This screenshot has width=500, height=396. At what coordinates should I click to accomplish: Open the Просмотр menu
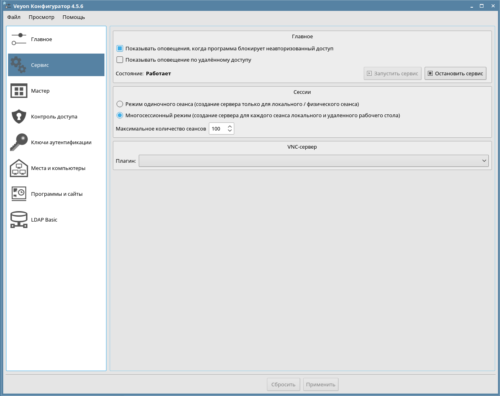click(x=41, y=17)
